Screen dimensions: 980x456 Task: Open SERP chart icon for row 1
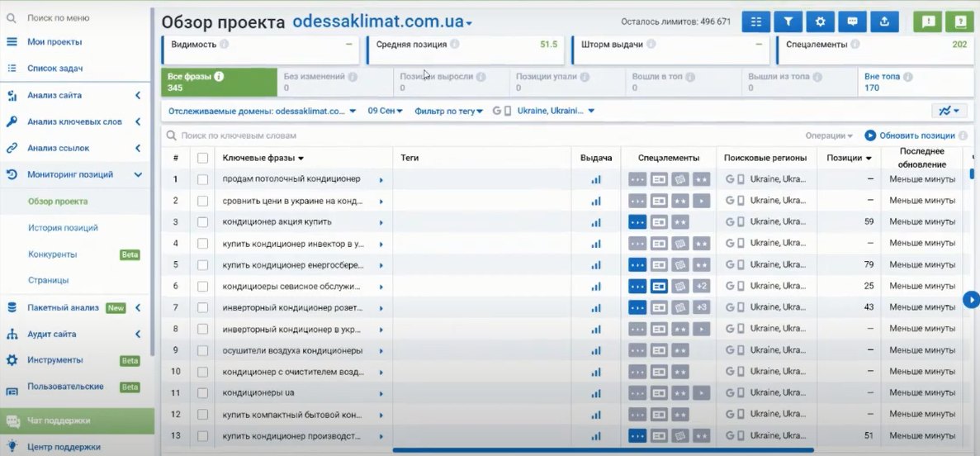point(595,179)
